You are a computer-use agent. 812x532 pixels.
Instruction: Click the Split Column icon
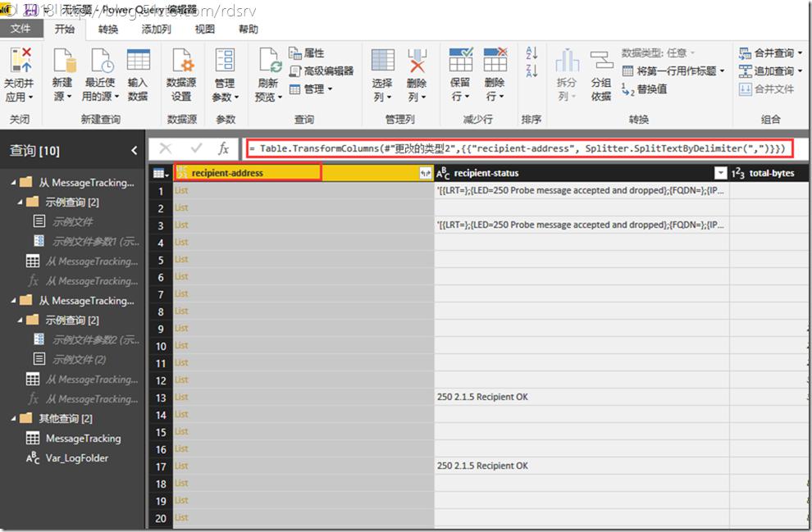click(x=567, y=61)
